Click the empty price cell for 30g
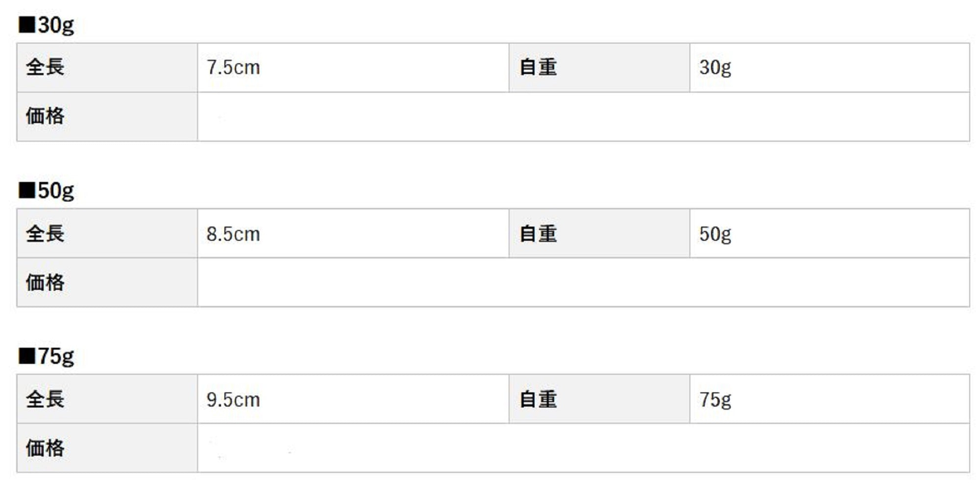This screenshot has height=486, width=980. coord(583,117)
